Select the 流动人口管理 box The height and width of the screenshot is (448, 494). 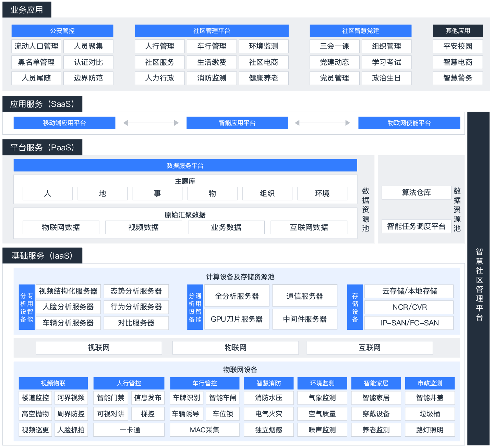36,46
